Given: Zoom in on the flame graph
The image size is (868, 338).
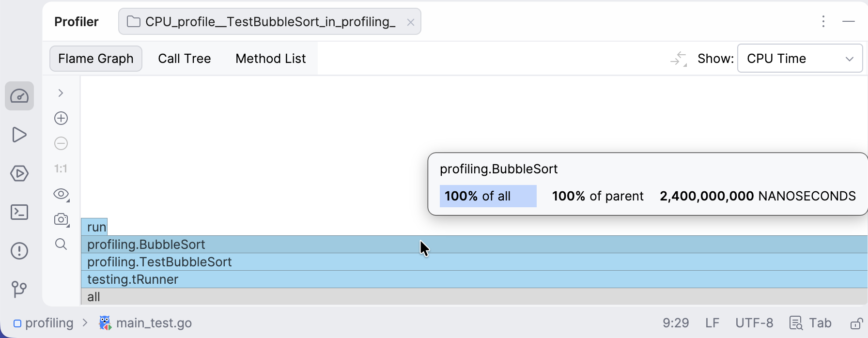Looking at the screenshot, I should tap(61, 118).
